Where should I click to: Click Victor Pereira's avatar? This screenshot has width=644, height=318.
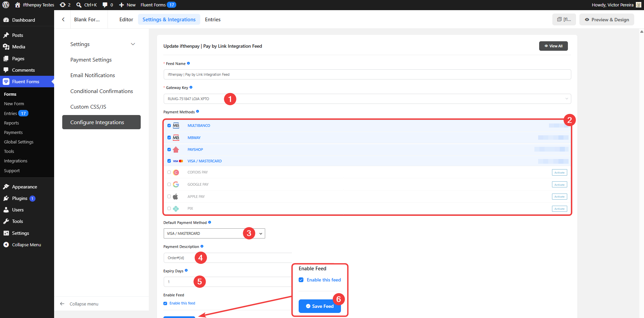[638, 5]
